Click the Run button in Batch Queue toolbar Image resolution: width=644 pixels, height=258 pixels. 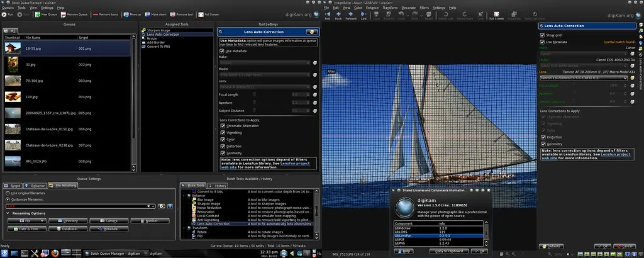click(8, 14)
